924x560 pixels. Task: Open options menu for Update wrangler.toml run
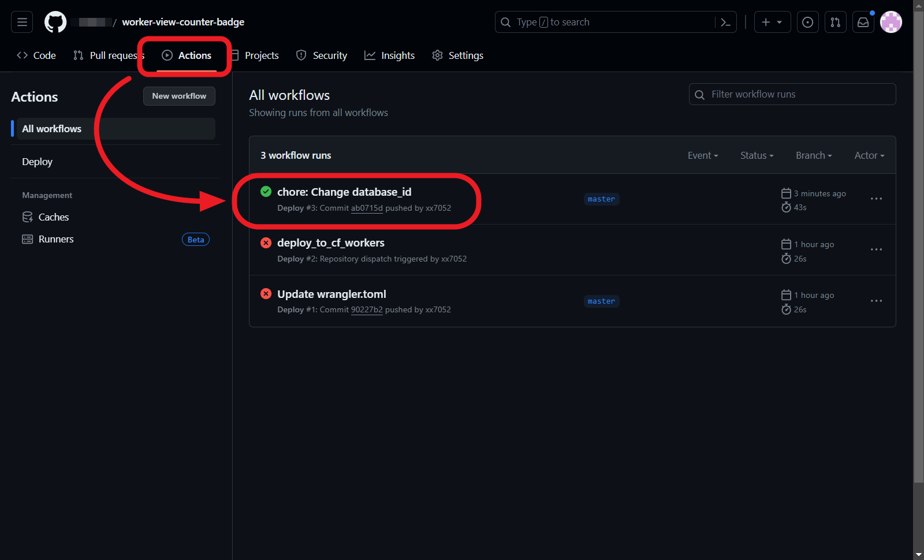(x=876, y=301)
